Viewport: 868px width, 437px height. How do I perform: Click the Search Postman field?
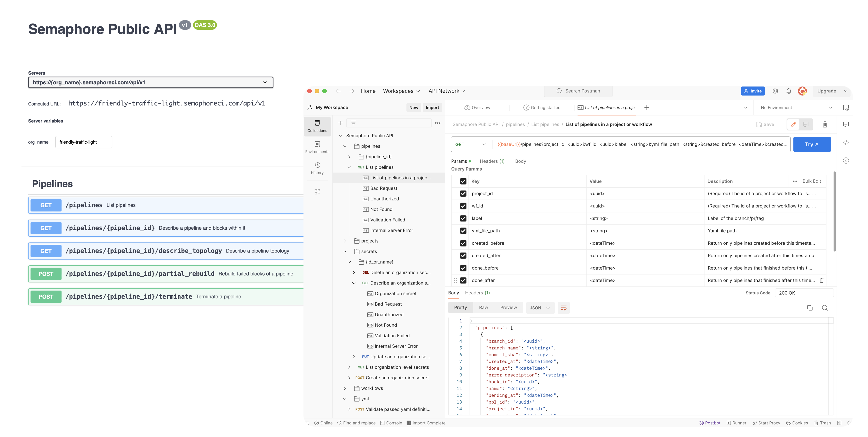tap(578, 91)
